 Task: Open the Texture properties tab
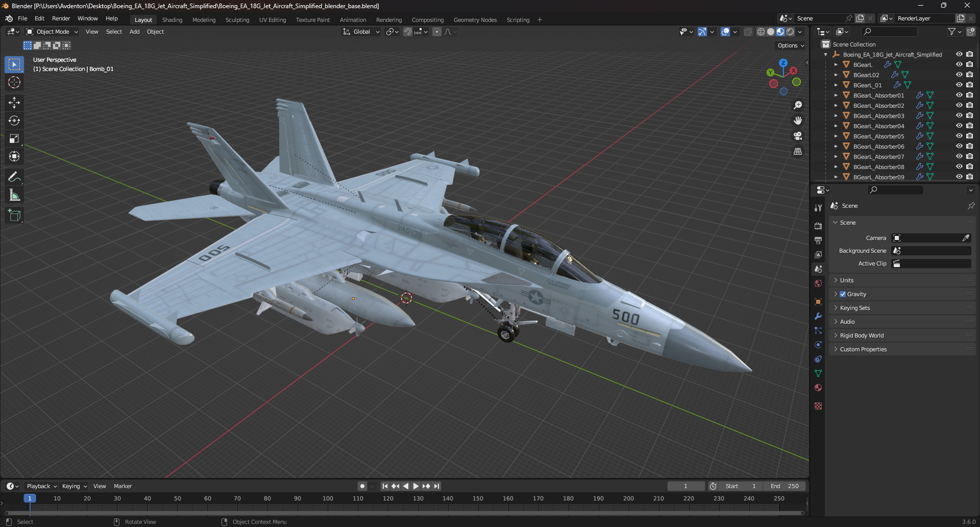818,406
